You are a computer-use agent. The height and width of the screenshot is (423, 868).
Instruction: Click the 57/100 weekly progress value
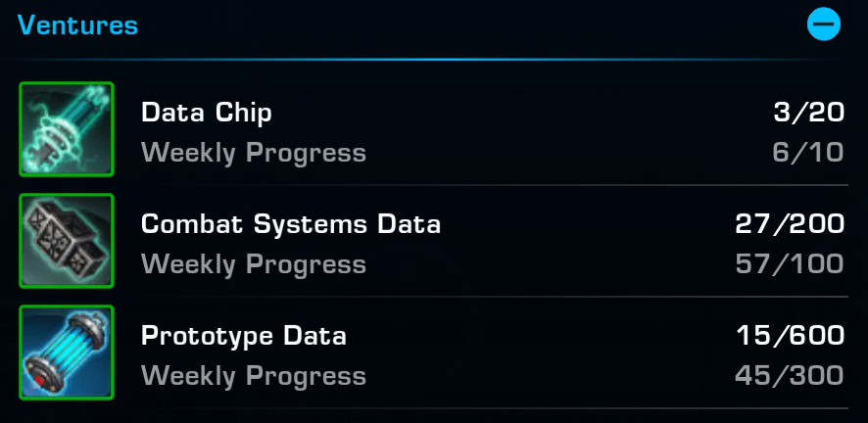[x=790, y=263]
